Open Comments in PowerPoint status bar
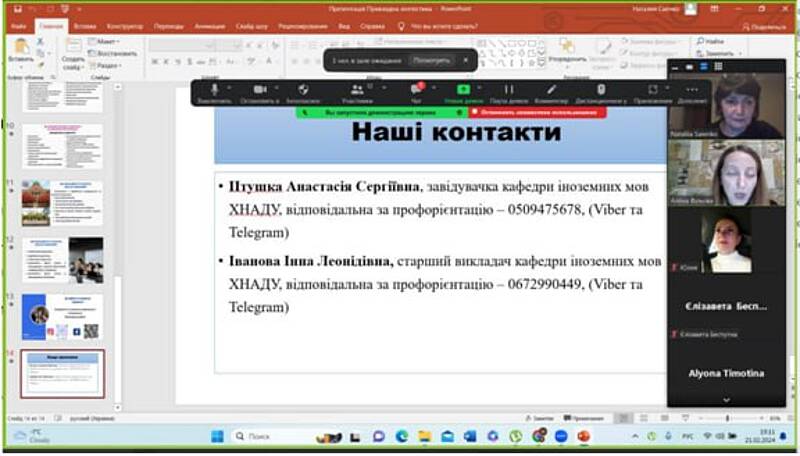The image size is (800, 456). pos(584,418)
